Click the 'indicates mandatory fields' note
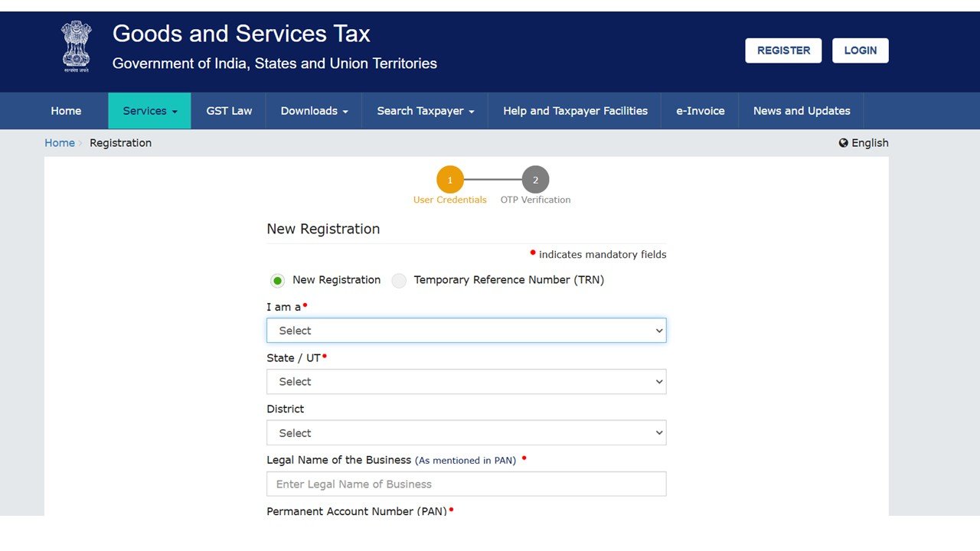The image size is (980, 551). [x=603, y=255]
